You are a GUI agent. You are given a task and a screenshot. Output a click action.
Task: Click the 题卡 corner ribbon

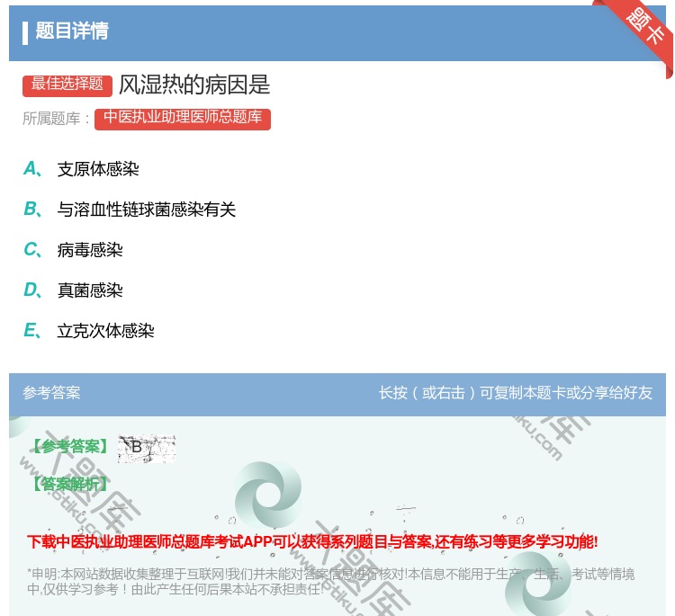[x=645, y=27]
